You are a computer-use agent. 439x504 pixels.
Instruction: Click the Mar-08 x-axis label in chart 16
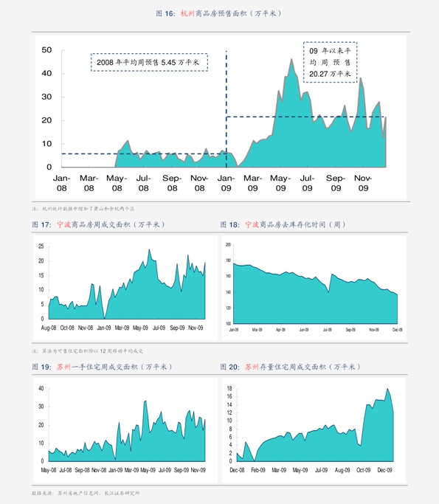click(89, 183)
